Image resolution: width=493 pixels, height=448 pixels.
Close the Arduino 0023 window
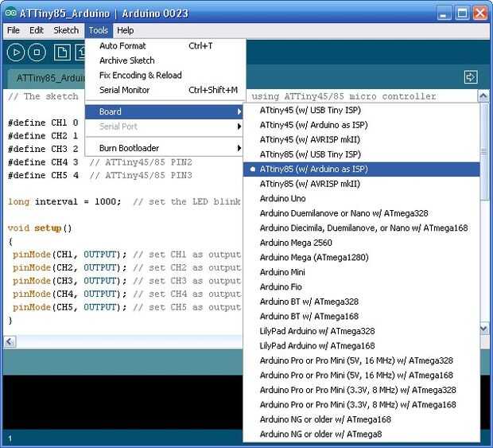click(x=480, y=14)
